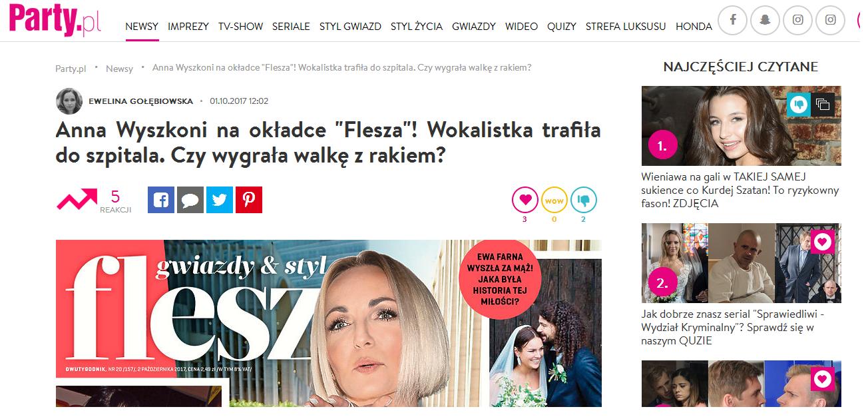Click the Newsy breadcrumb link
This screenshot has height=417, width=868.
pos(119,69)
